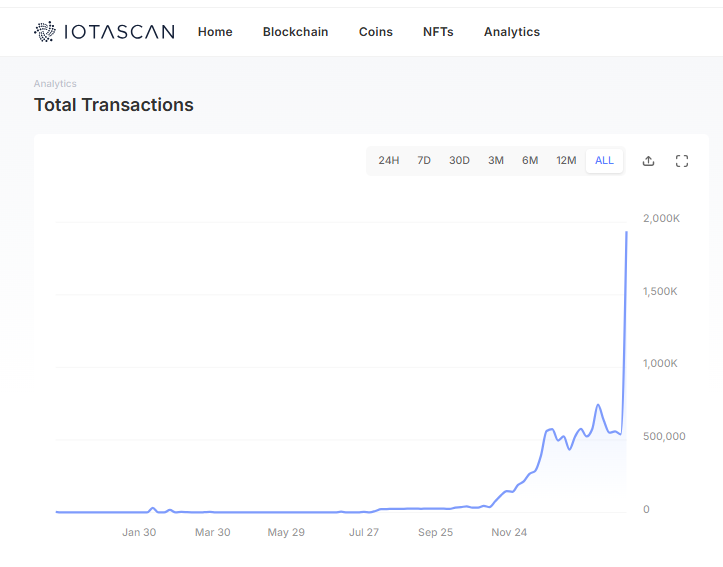Select the 3M time range

(x=496, y=160)
